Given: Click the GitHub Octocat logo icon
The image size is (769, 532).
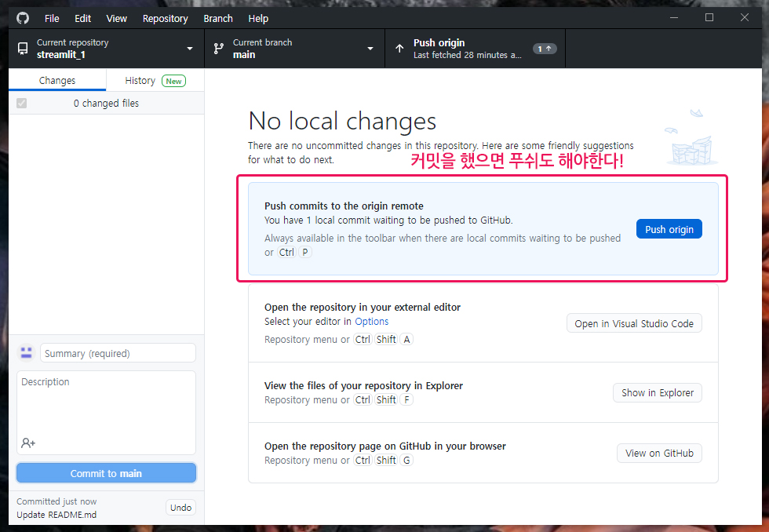Looking at the screenshot, I should click(23, 18).
